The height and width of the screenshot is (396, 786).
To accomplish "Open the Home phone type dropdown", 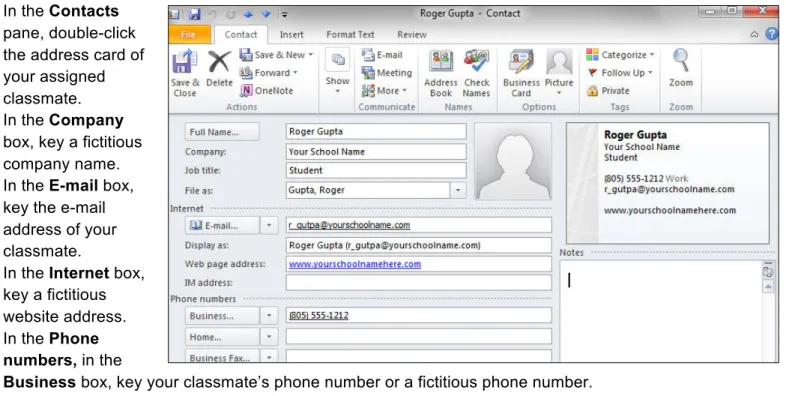I will (269, 337).
